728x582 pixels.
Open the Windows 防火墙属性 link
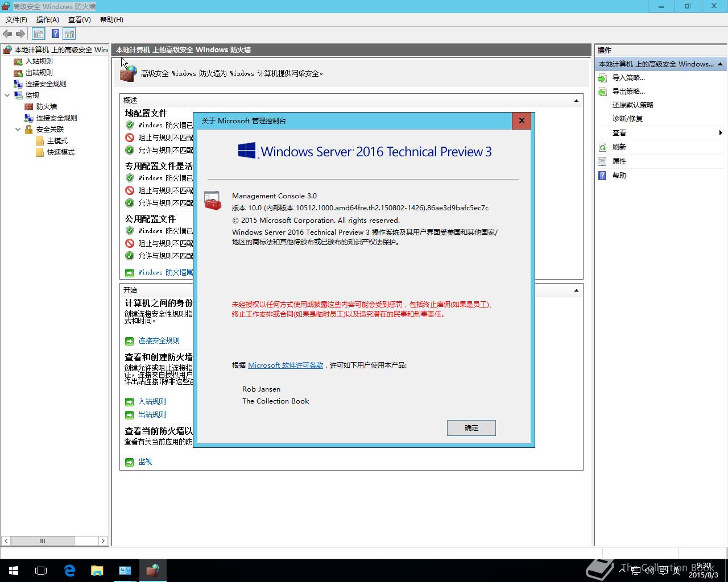pyautogui.click(x=166, y=273)
